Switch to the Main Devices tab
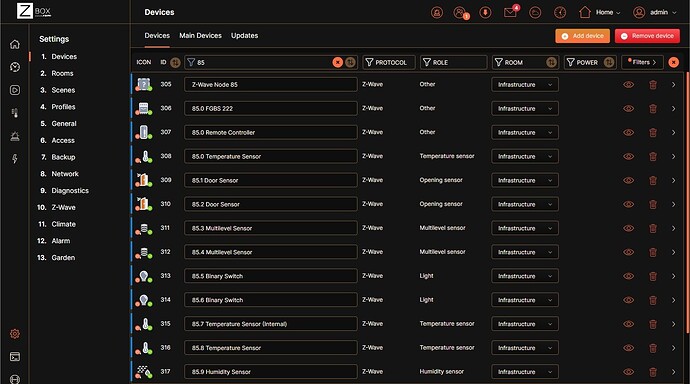The width and height of the screenshot is (690, 384). click(200, 36)
